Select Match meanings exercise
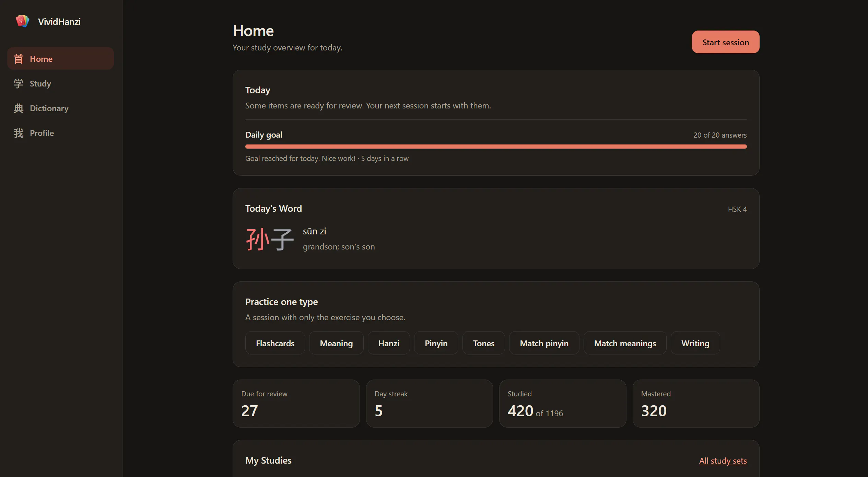 pyautogui.click(x=625, y=343)
